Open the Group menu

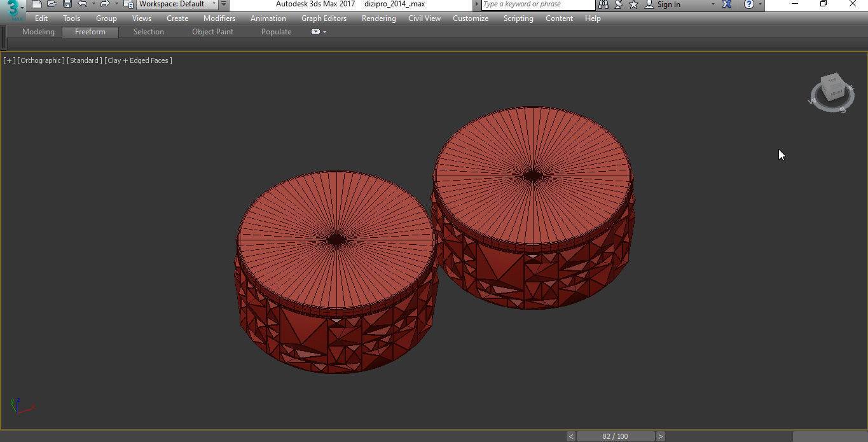(x=106, y=18)
